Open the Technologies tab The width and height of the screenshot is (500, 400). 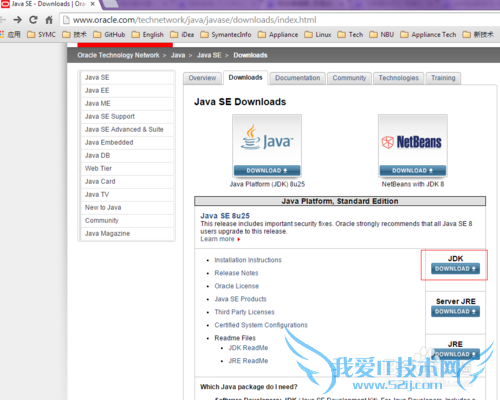pos(399,78)
